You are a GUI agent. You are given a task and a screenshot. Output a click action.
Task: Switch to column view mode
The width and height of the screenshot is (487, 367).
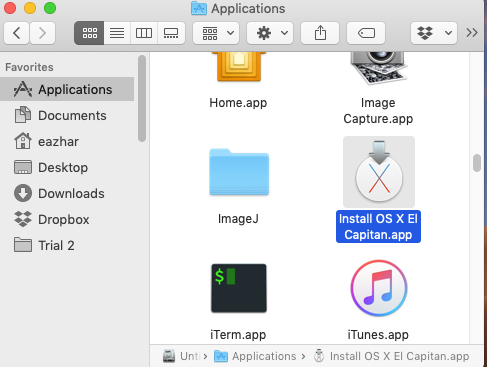pyautogui.click(x=144, y=33)
